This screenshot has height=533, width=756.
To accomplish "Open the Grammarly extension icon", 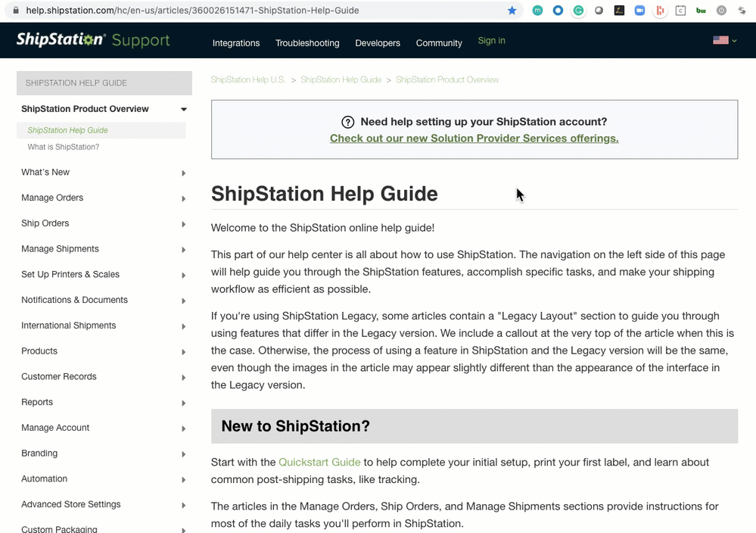I will [578, 11].
